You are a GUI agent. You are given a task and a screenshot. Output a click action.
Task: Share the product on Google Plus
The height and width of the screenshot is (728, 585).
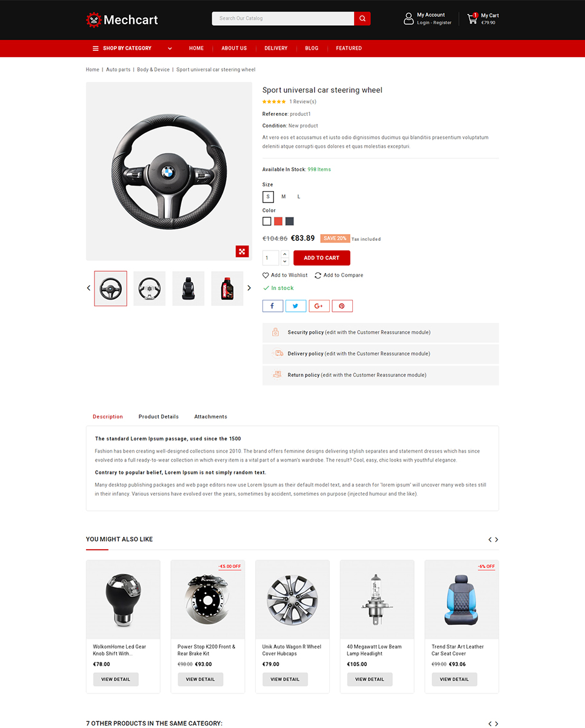pyautogui.click(x=319, y=306)
